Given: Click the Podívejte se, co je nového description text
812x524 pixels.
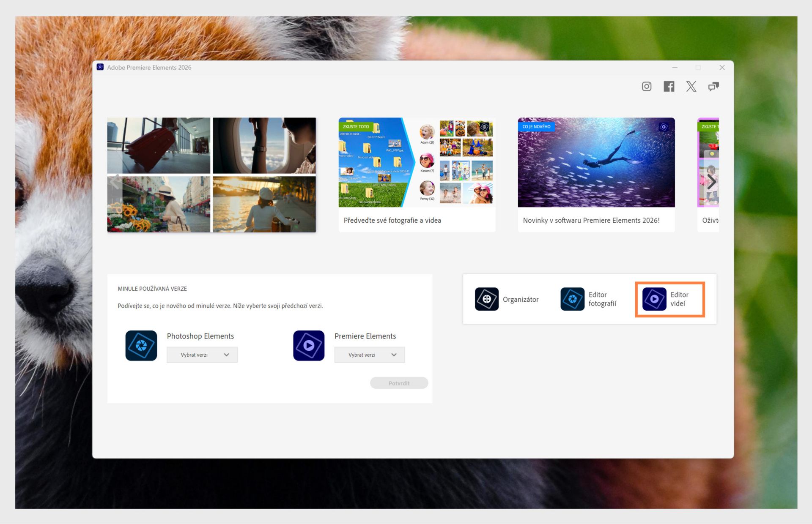Looking at the screenshot, I should point(220,306).
